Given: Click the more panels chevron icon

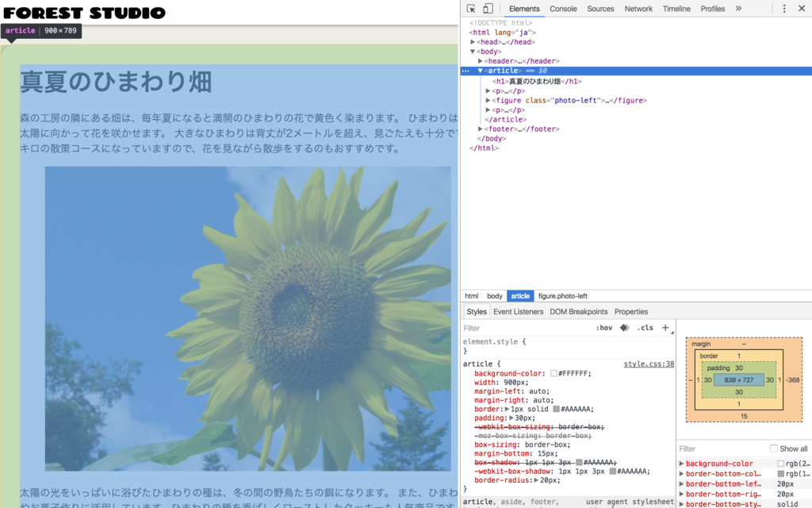Looking at the screenshot, I should [739, 8].
